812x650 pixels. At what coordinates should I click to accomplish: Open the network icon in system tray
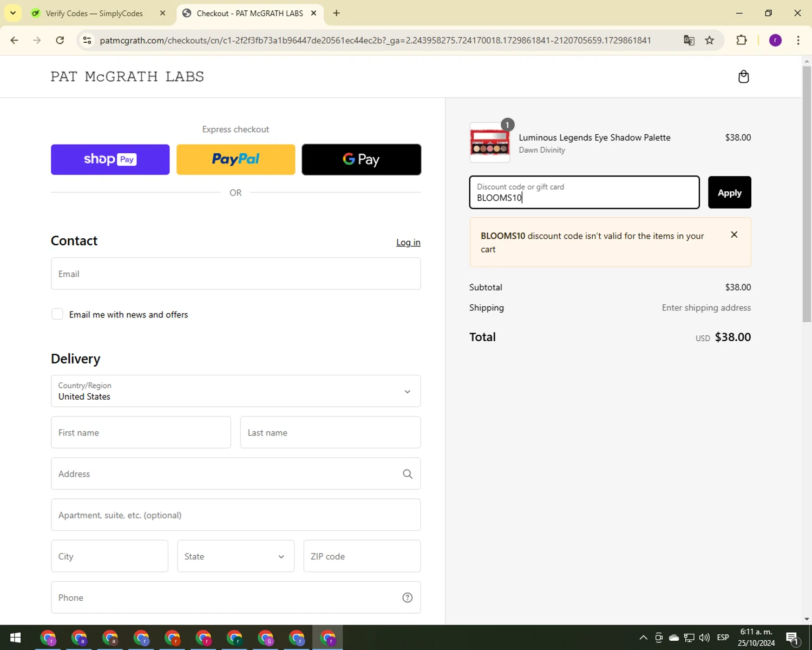689,638
